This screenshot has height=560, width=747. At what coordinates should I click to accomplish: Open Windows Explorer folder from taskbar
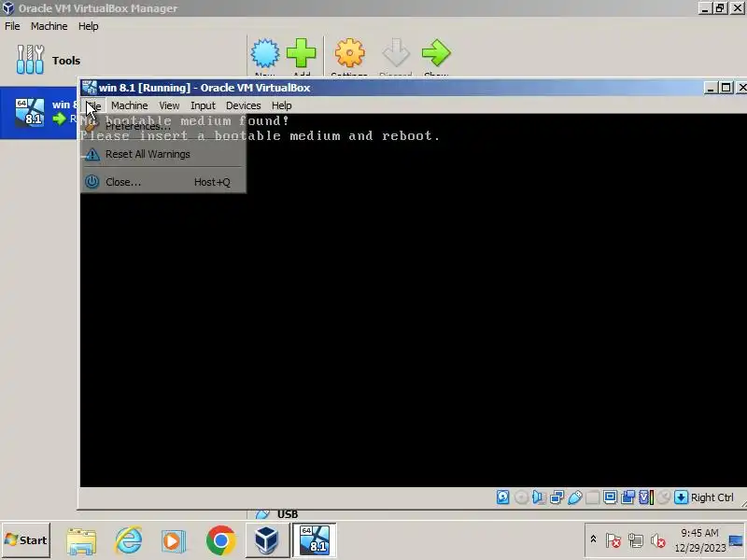[81, 541]
